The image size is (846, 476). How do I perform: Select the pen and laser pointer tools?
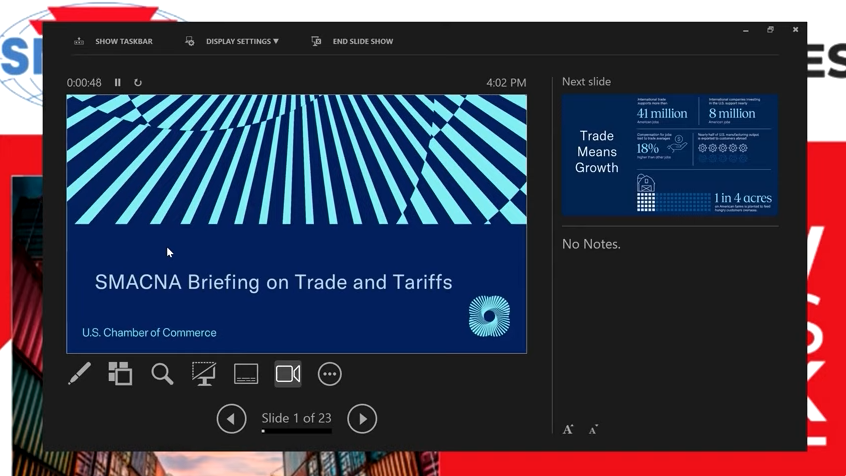(79, 373)
